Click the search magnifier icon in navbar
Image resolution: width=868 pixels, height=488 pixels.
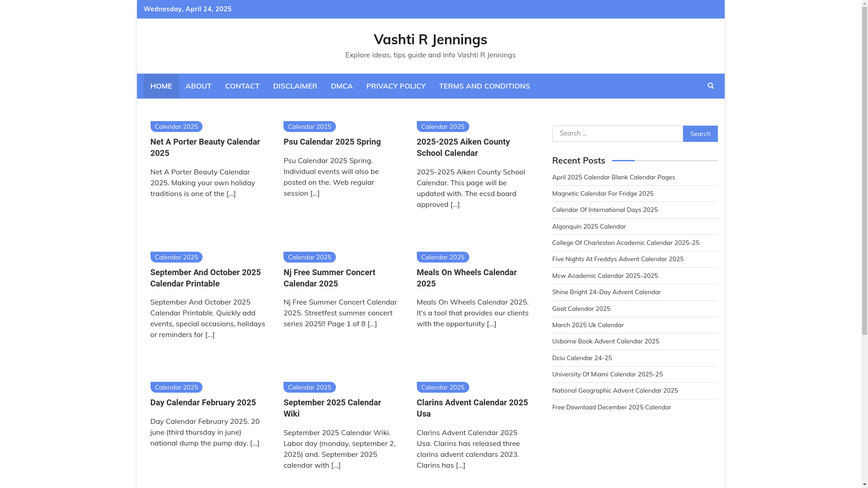[711, 86]
